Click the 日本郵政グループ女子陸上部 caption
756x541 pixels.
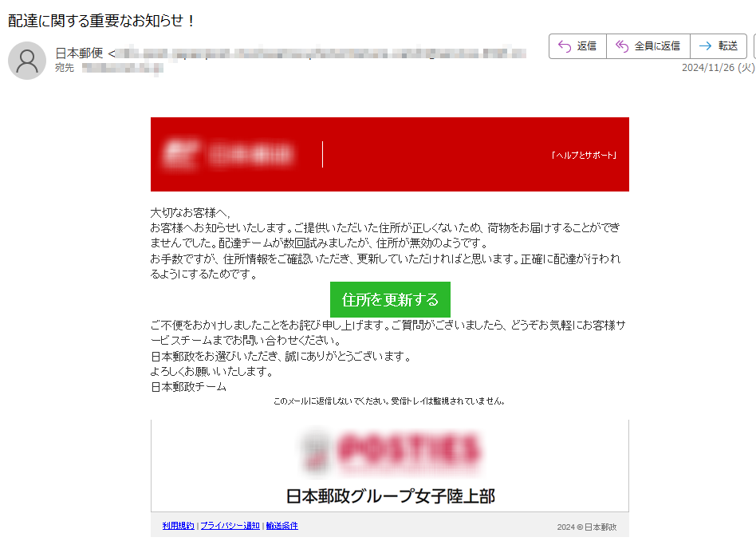click(391, 496)
